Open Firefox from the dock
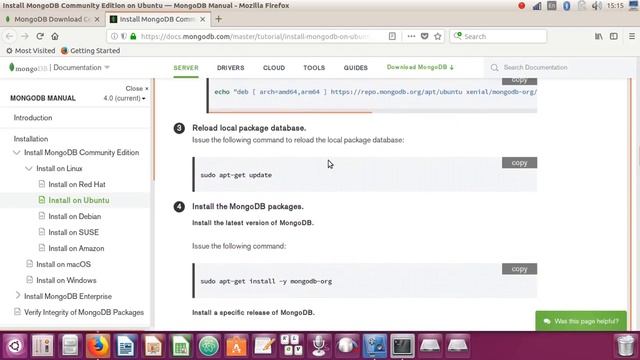This screenshot has width=640, height=360. pyautogui.click(x=98, y=346)
